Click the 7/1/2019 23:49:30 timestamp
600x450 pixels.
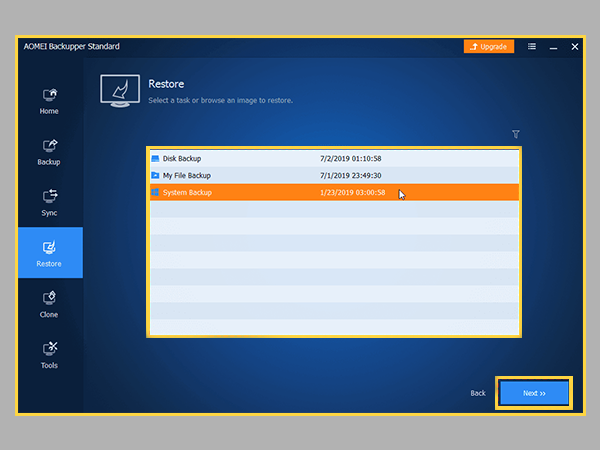coord(351,175)
